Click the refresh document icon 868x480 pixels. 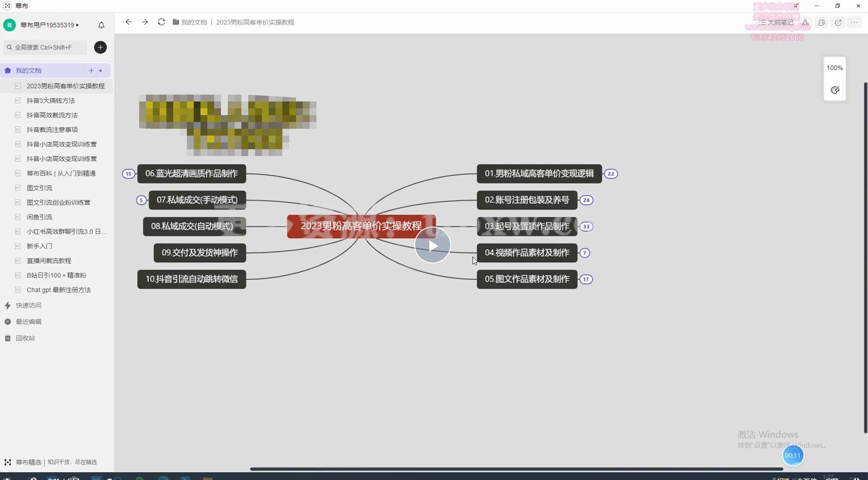(161, 22)
